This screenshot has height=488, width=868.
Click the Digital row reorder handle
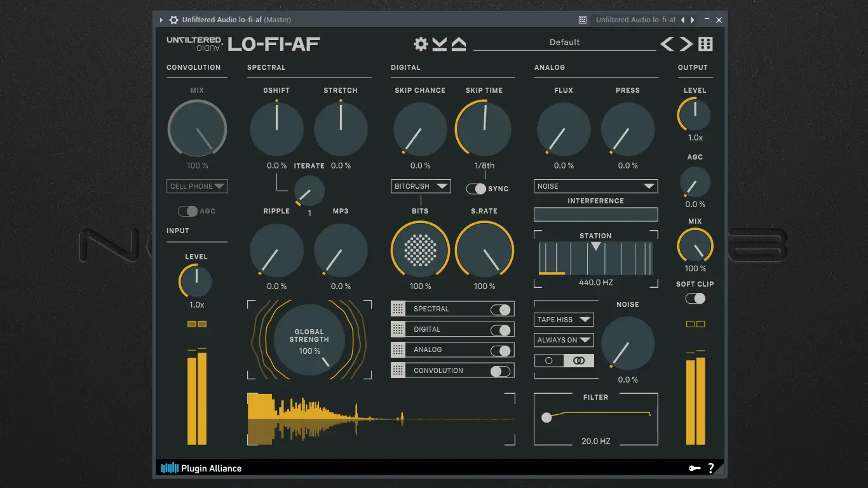(x=398, y=329)
